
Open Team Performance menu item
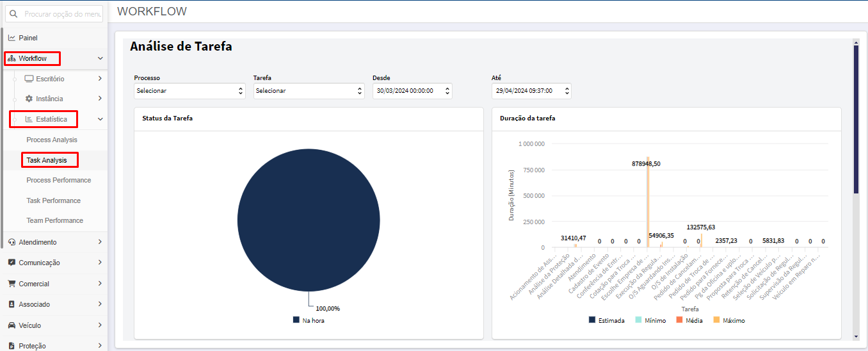click(x=55, y=220)
